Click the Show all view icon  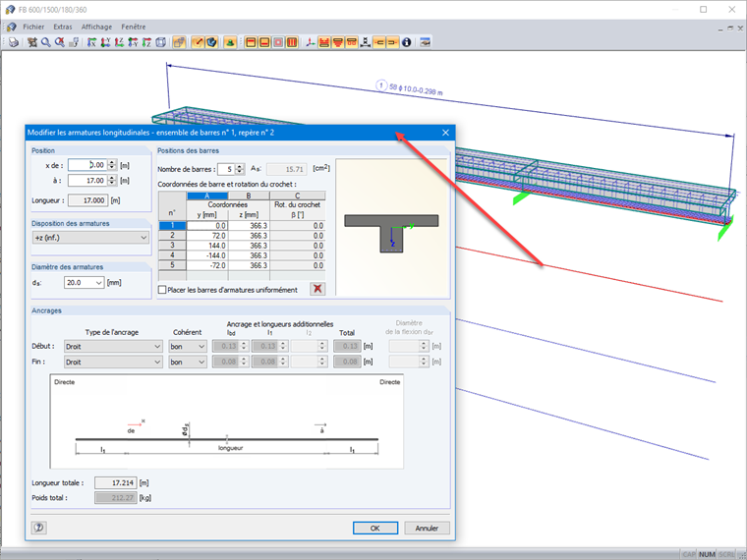[x=32, y=42]
